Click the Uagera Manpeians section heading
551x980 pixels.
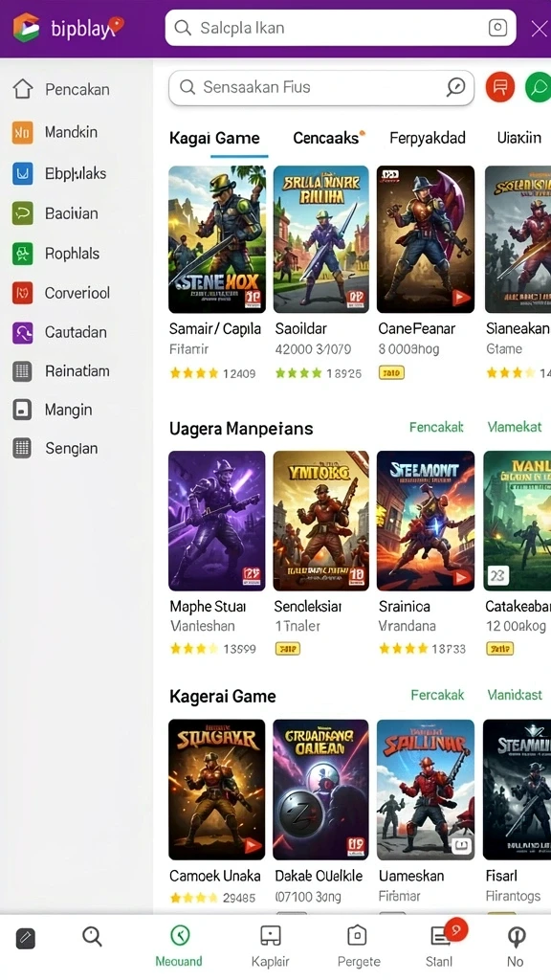click(x=240, y=429)
